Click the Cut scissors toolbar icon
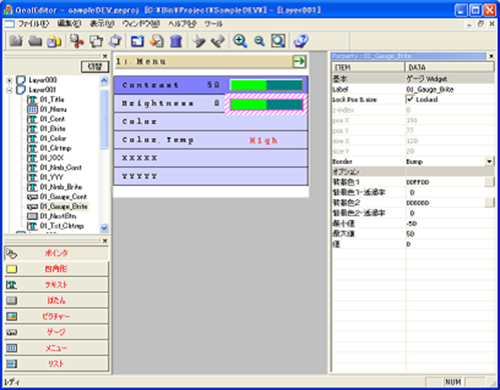This screenshot has height=390, width=500. point(77,41)
